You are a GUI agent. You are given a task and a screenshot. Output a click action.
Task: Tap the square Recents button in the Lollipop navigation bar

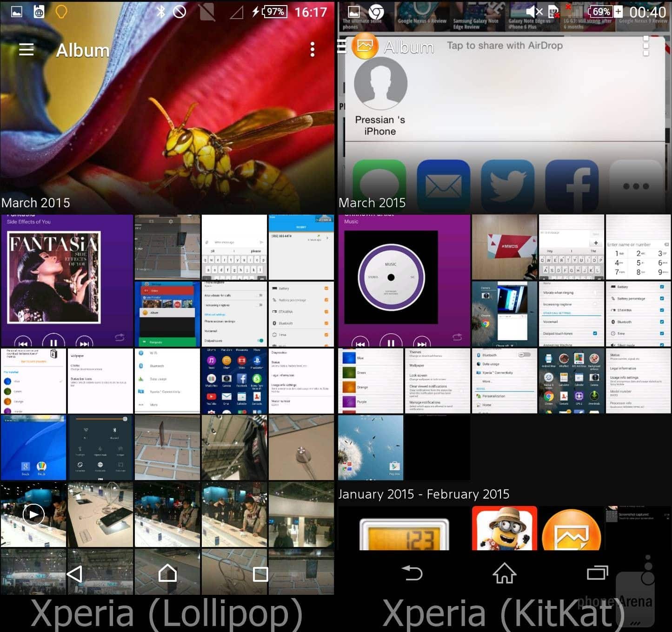tap(260, 574)
